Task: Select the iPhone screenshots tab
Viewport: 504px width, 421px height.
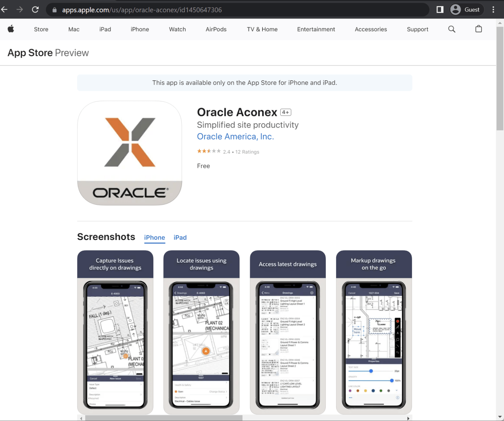Action: pos(155,237)
